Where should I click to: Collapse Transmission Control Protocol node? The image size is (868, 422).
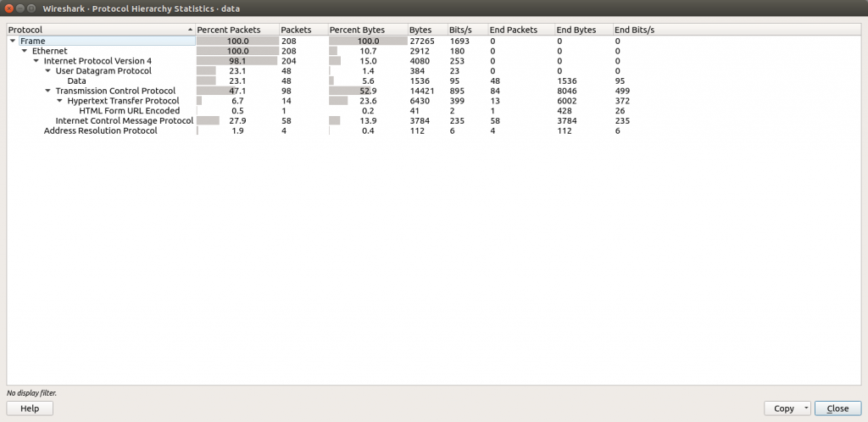pyautogui.click(x=48, y=92)
